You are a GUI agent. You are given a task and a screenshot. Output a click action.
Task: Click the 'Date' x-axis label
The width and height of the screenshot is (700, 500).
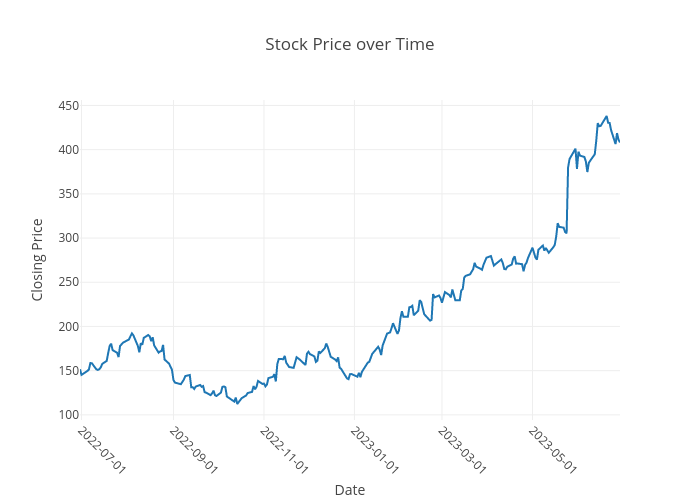tap(349, 490)
